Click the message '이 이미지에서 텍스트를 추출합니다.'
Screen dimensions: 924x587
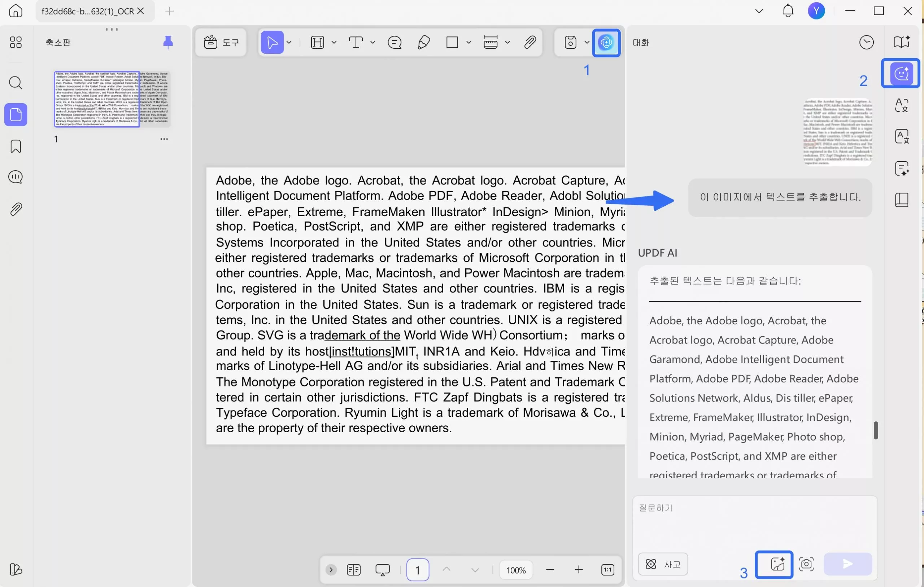click(x=780, y=197)
